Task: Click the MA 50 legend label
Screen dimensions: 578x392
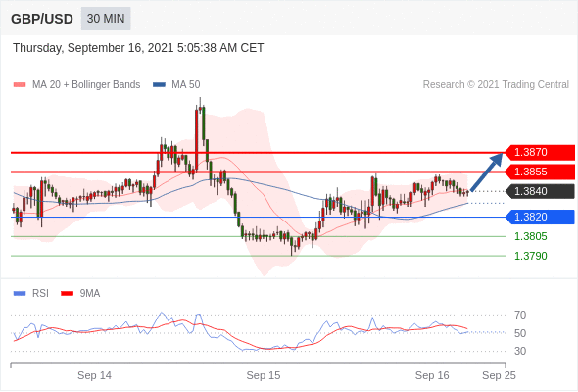Action: (x=186, y=85)
